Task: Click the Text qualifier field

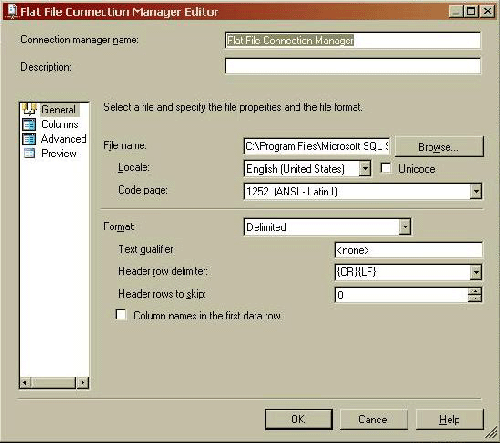Action: pyautogui.click(x=408, y=250)
